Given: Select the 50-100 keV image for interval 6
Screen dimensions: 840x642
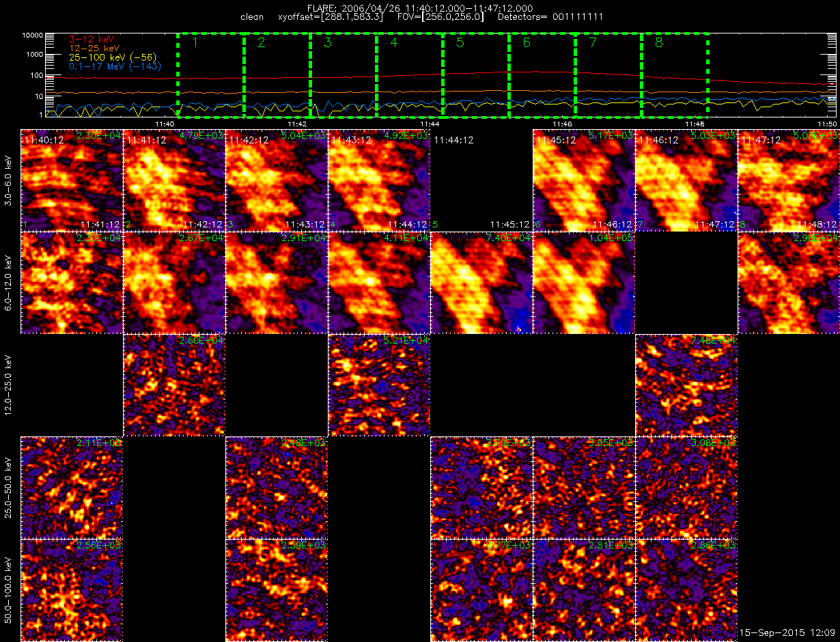Looking at the screenshot, I should pos(585,590).
